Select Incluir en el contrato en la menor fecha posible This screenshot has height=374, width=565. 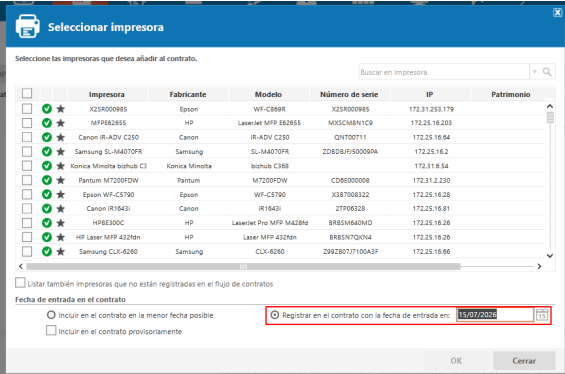click(x=51, y=315)
